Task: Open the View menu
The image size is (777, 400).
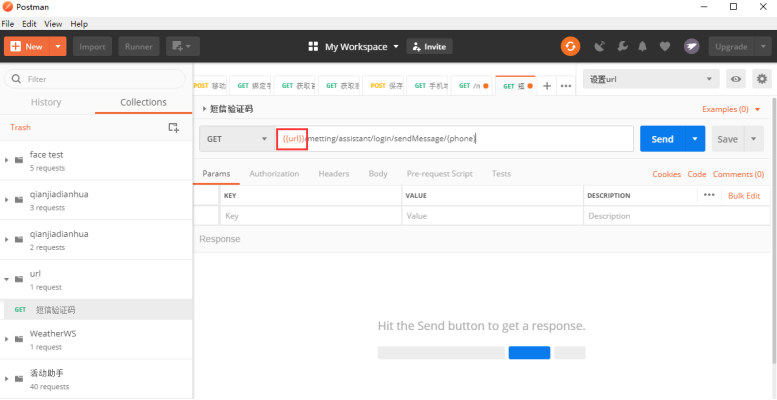Action: [x=53, y=24]
